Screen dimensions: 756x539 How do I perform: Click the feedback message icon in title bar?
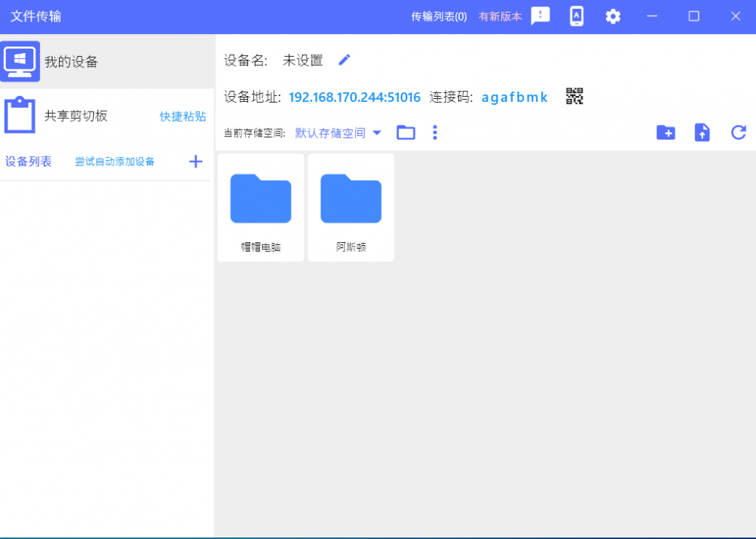[540, 16]
